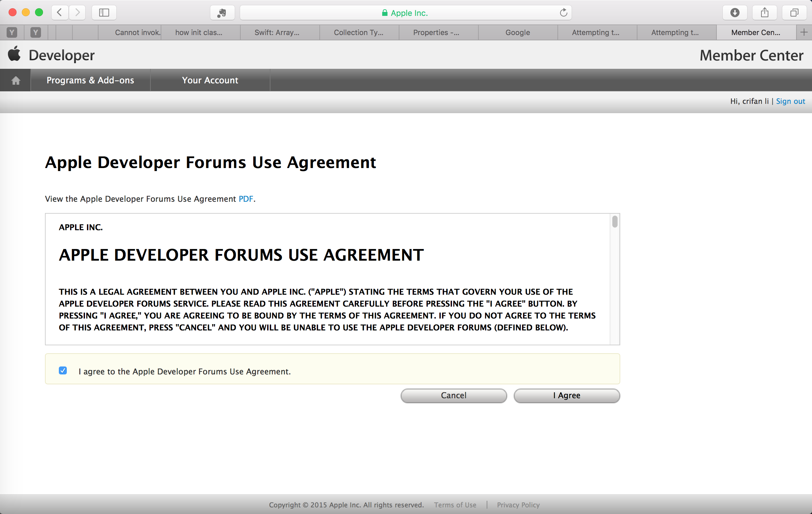Switch to the Google tab
The width and height of the screenshot is (812, 514).
517,32
